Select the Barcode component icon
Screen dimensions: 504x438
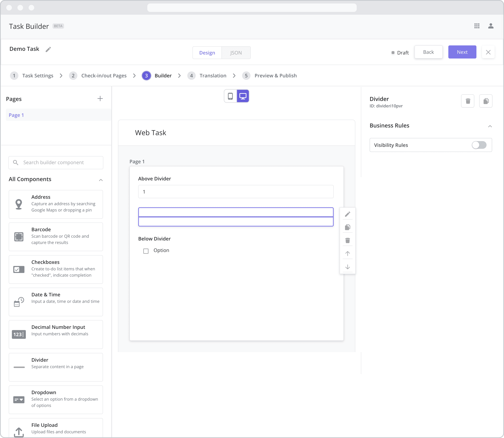coord(19,237)
